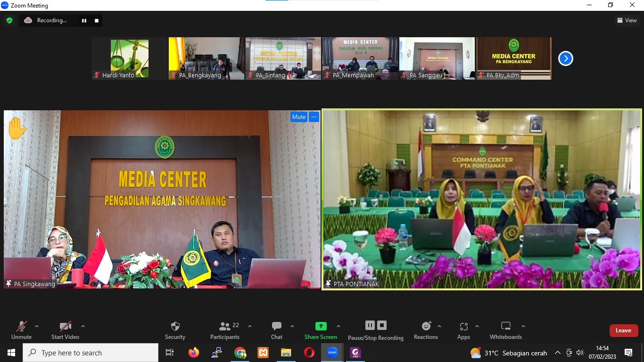The width and height of the screenshot is (644, 362).
Task: Expand audio options arrow beside Unmute
Action: coord(37,326)
